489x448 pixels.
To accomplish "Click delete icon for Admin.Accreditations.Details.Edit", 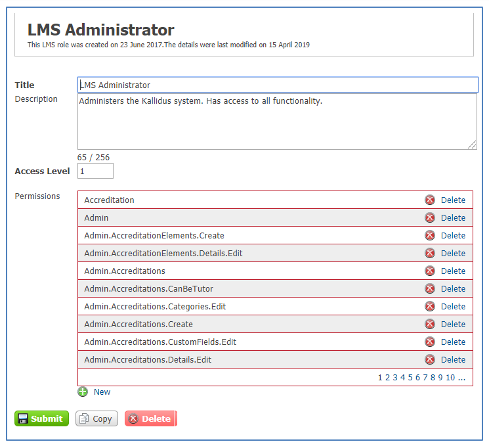I will 430,360.
